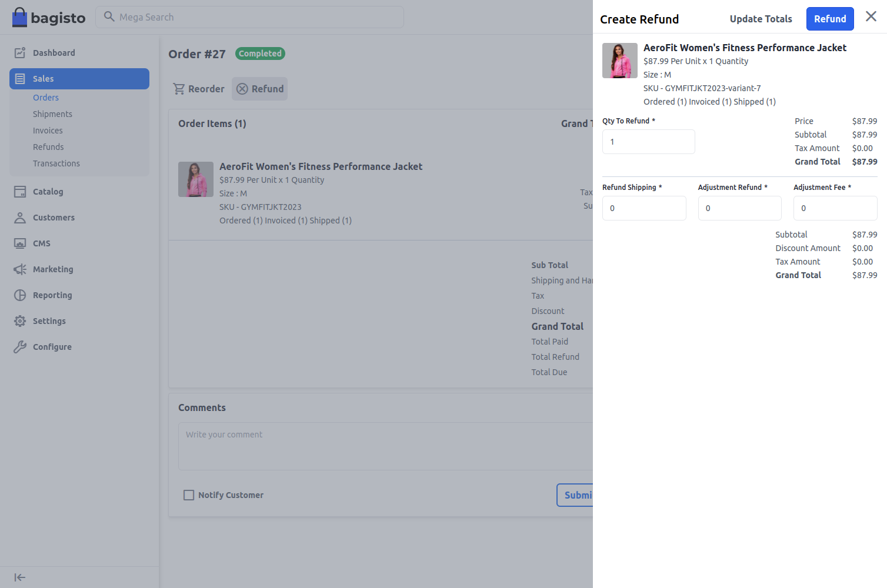Click the Mega Search magnifier icon

109,16
